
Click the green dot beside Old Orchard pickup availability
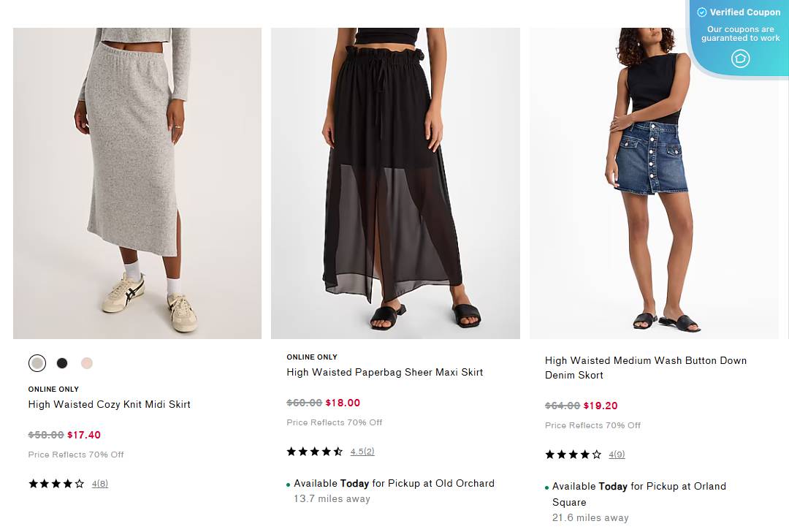click(x=288, y=484)
